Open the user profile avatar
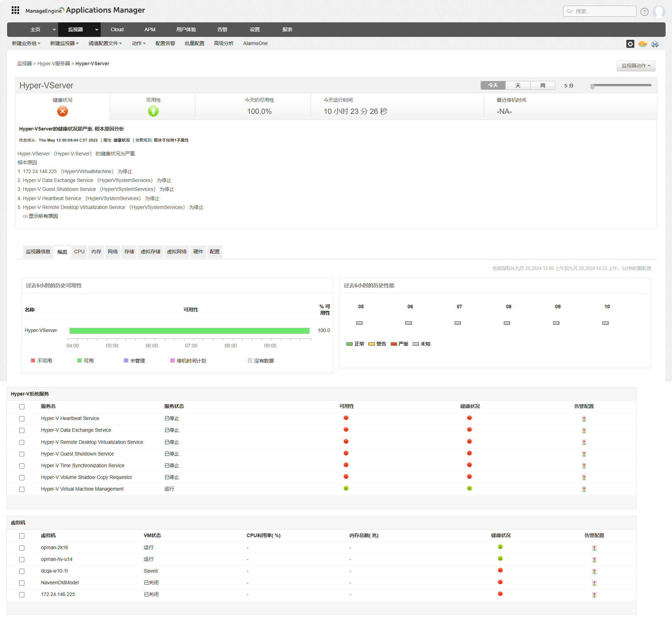672x618 pixels. click(659, 12)
